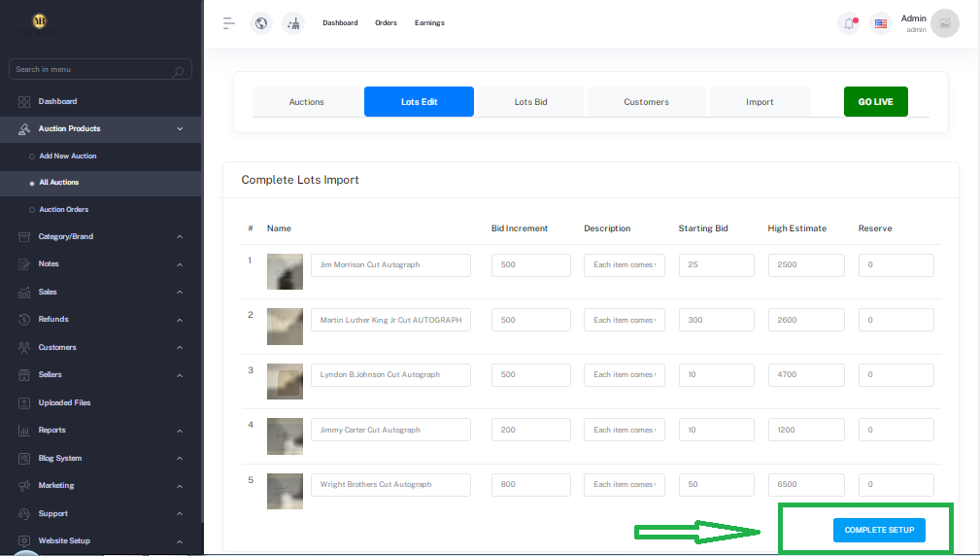Expand the Refunds menu chevron
Screen dimensions: 980x556
(x=180, y=320)
